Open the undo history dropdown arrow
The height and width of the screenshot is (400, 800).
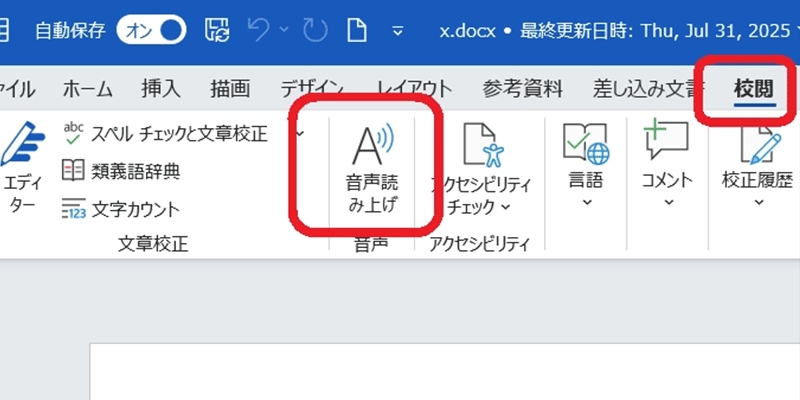[284, 30]
